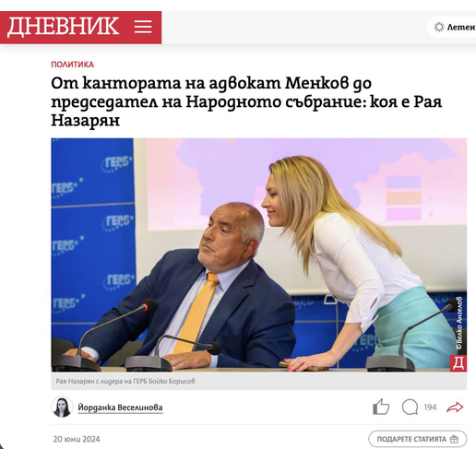Like the article with thumbs-up icon
The width and height of the screenshot is (476, 461).
click(381, 407)
